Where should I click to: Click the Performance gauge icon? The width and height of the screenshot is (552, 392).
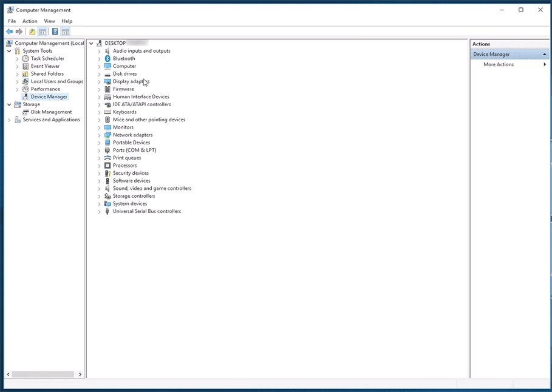point(26,89)
